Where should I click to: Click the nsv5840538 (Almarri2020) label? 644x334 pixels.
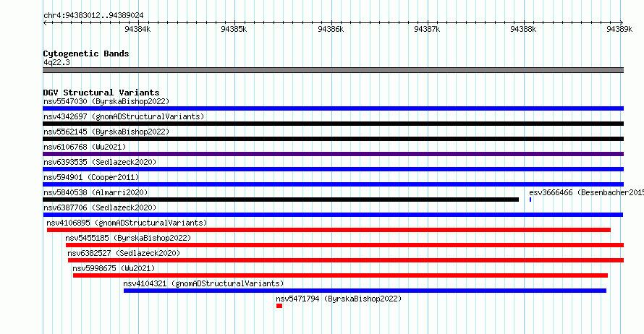point(96,192)
